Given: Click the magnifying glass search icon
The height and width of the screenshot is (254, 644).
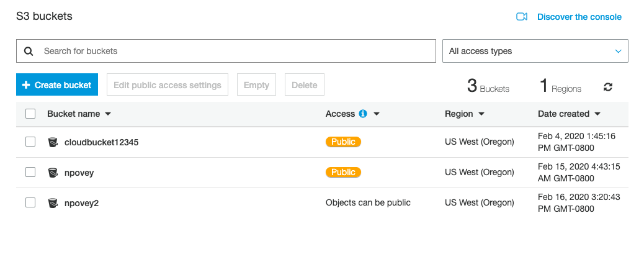Looking at the screenshot, I should click(x=29, y=52).
